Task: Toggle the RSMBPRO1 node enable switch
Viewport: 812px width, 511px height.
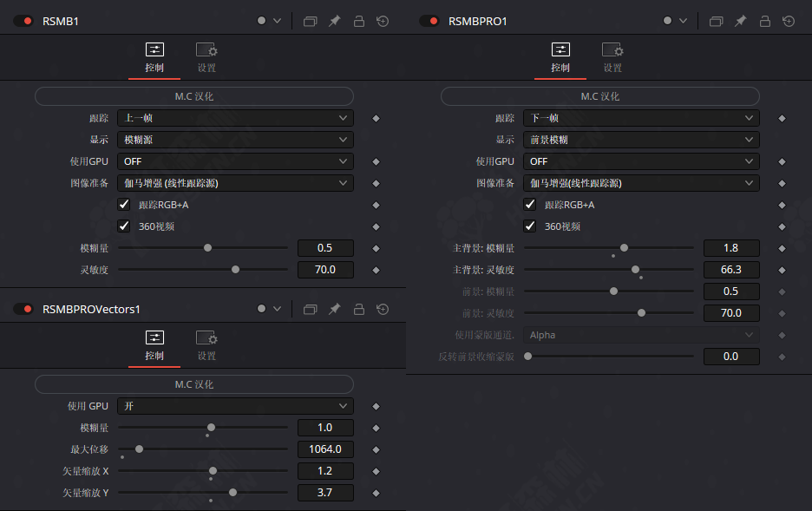Action: 429,21
